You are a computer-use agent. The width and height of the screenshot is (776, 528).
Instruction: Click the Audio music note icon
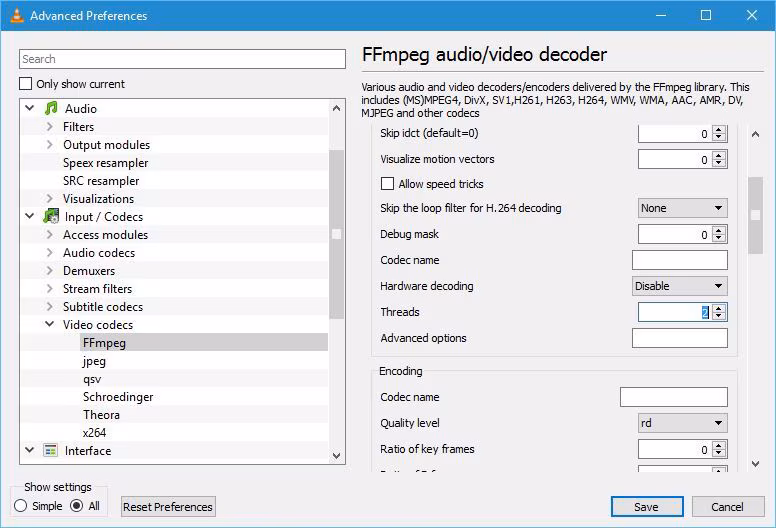point(50,108)
